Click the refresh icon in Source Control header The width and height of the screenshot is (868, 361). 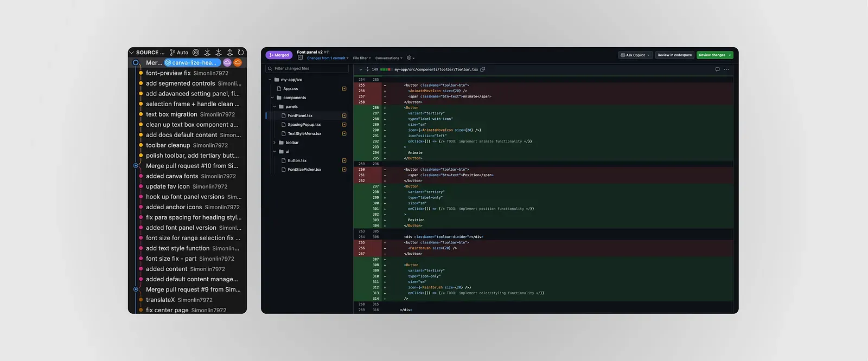241,53
